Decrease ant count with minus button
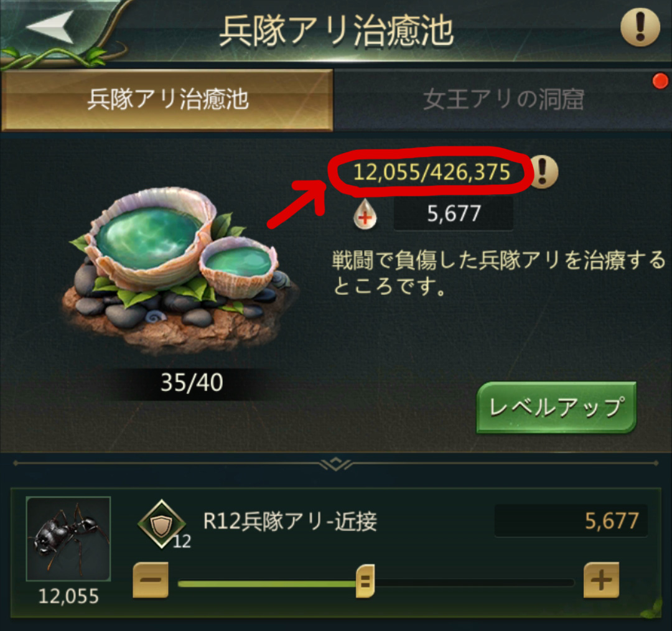672x631 pixels. click(x=151, y=580)
